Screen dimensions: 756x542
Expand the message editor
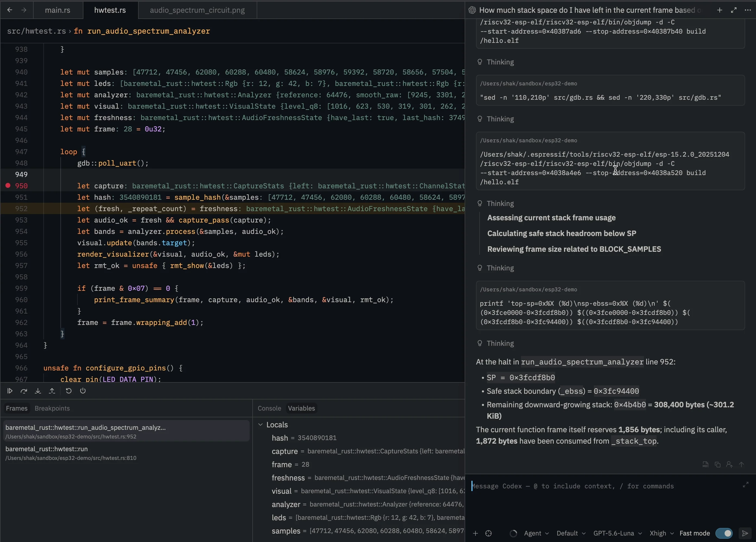pos(746,485)
